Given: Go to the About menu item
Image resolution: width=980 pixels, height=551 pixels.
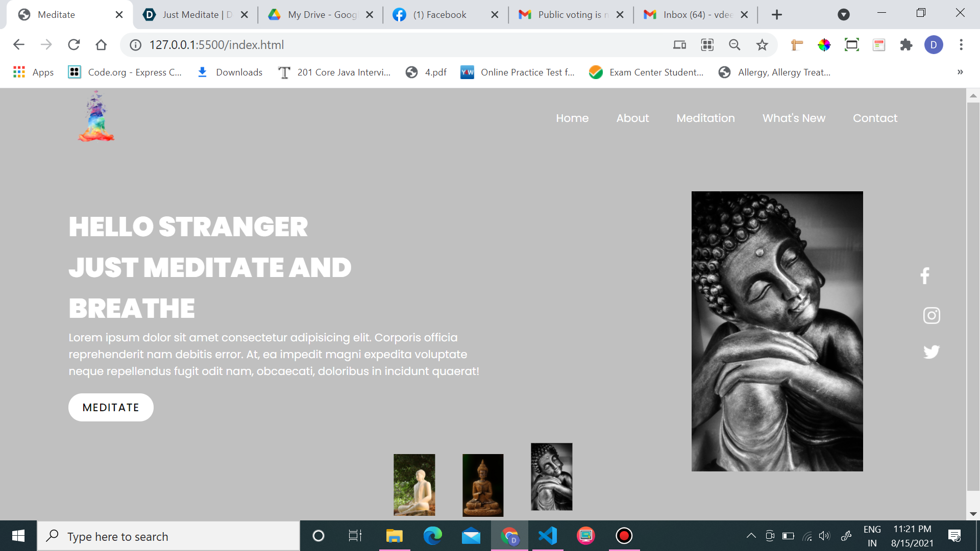Looking at the screenshot, I should (x=632, y=118).
